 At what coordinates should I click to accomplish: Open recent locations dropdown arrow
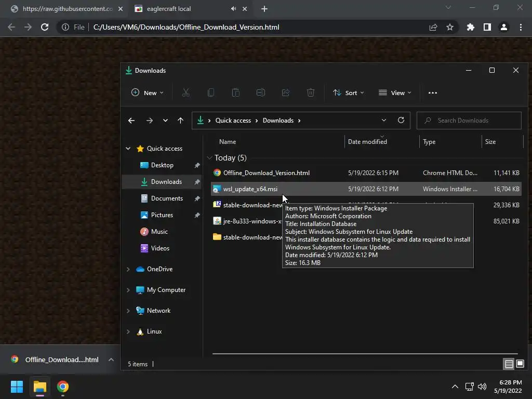click(165, 121)
